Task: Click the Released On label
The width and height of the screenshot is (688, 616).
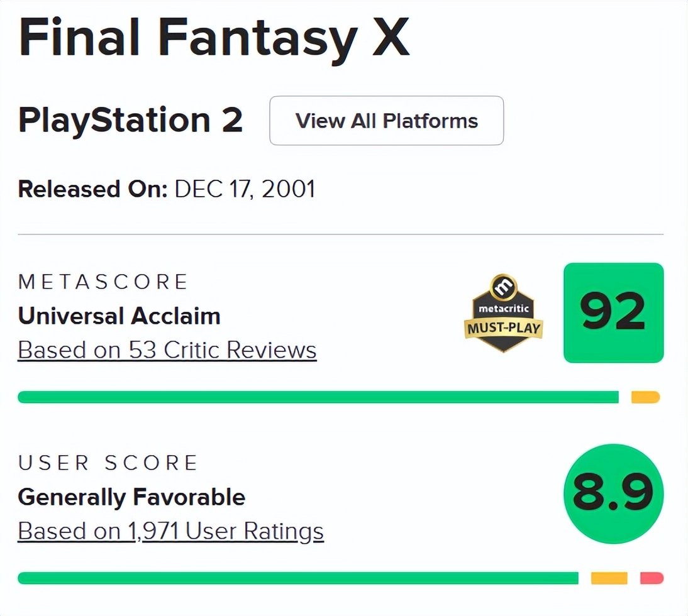Action: click(92, 189)
